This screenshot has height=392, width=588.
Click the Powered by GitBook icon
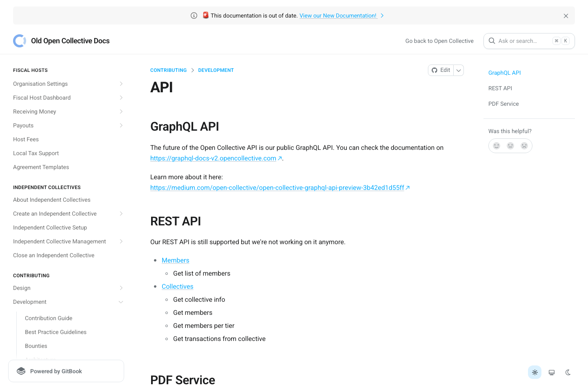(21, 371)
